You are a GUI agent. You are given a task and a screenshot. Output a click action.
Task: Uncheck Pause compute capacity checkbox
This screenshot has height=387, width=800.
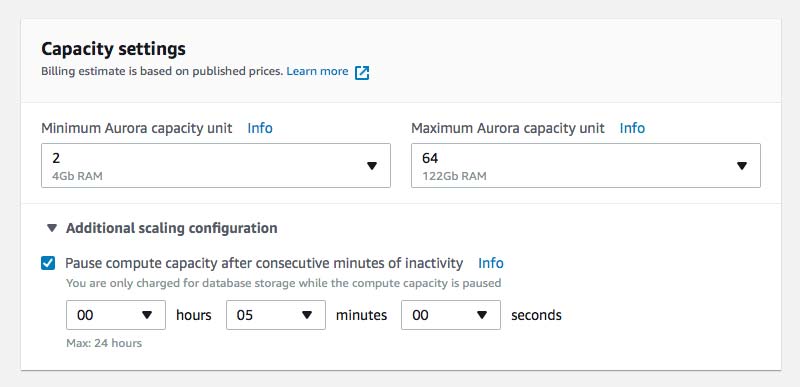48,264
